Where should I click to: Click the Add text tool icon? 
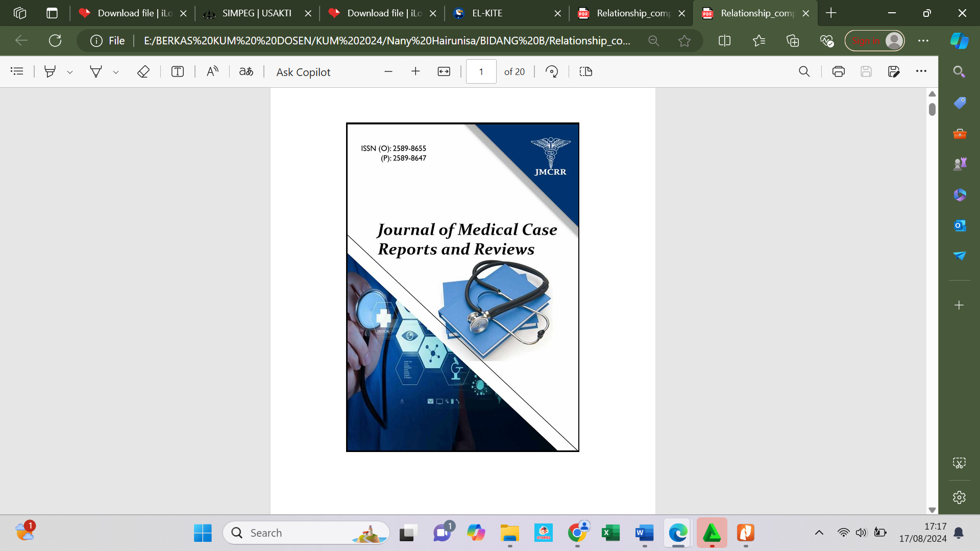[x=177, y=71]
